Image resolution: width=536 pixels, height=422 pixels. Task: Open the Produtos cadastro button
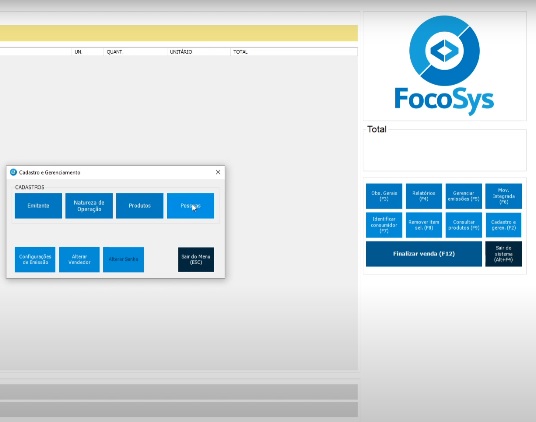click(x=139, y=206)
